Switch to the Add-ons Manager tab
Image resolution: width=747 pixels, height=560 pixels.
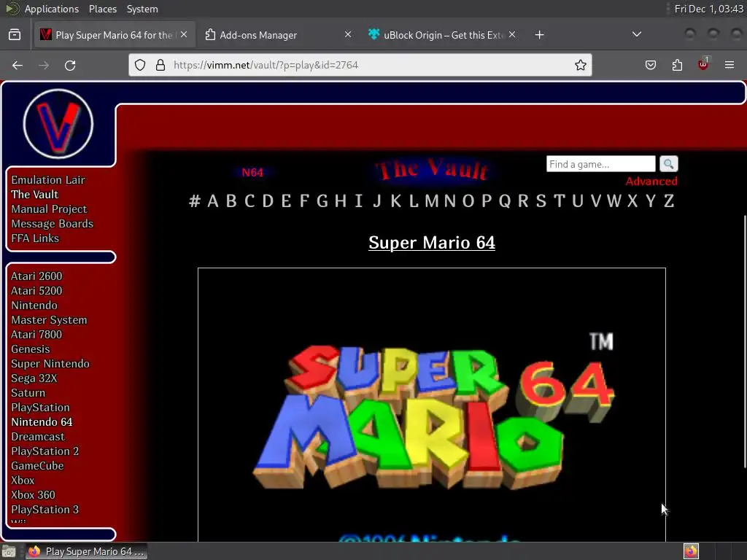pyautogui.click(x=279, y=35)
